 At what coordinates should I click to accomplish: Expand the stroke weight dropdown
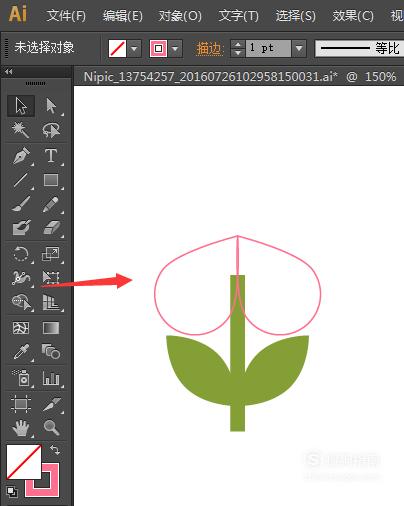coord(299,49)
